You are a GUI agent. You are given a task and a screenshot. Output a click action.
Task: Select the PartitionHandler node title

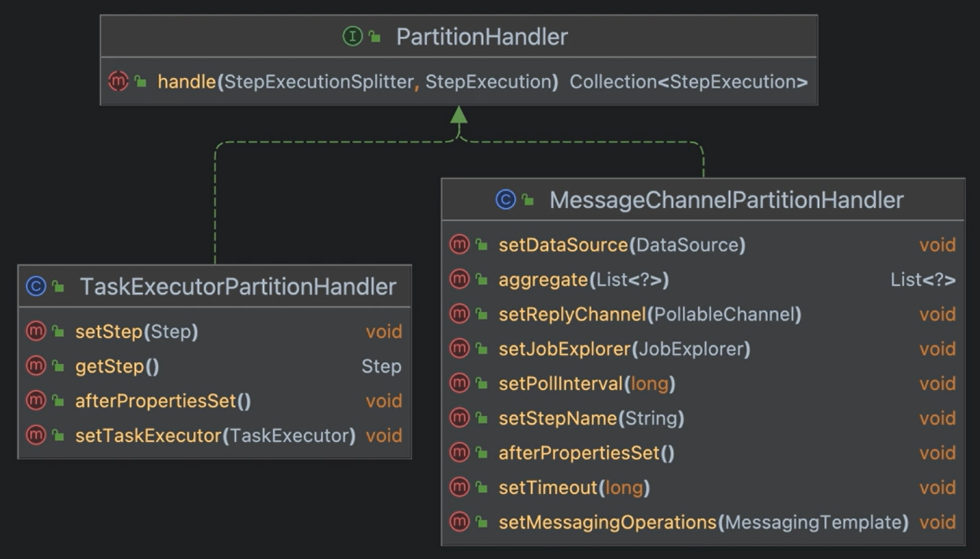482,37
